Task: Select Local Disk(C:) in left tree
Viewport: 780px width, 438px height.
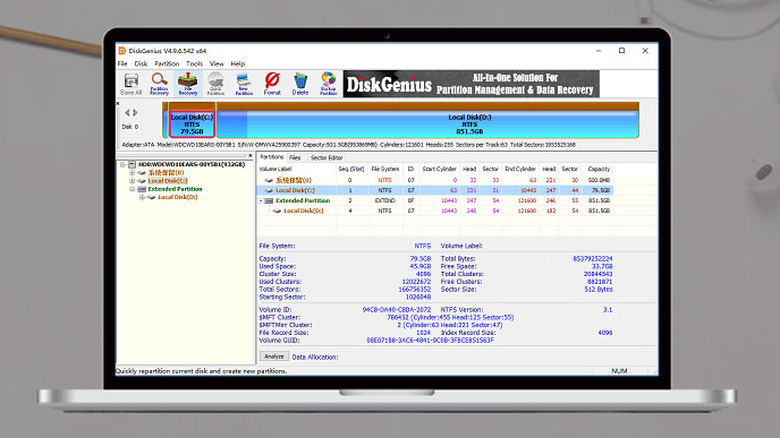Action: pos(168,181)
